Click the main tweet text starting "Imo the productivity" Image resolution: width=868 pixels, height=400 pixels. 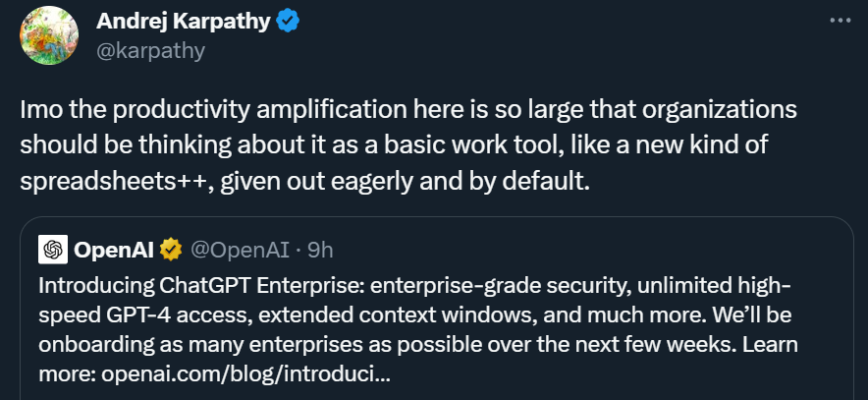(x=408, y=145)
